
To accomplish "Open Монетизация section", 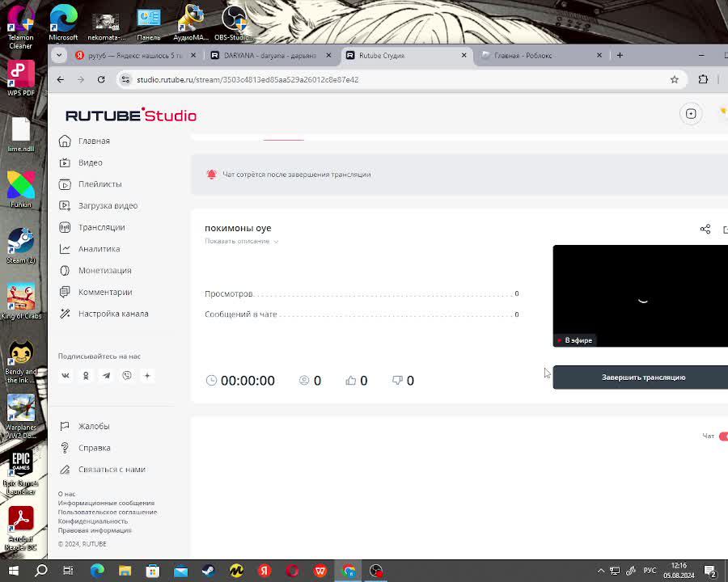I will tap(104, 271).
